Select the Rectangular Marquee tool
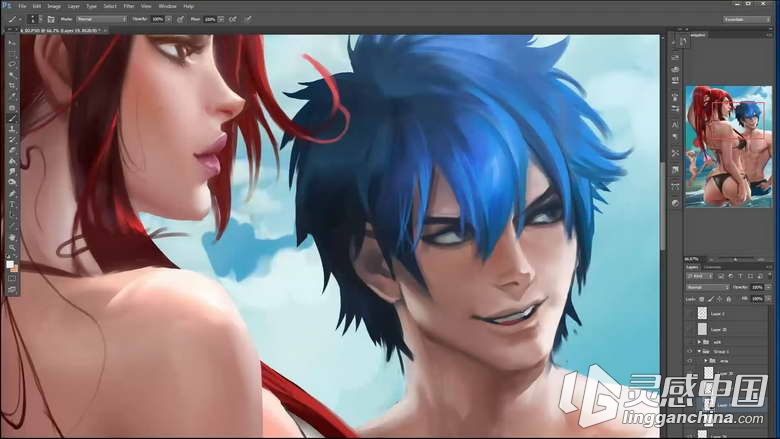Viewport: 780px width, 439px height. [12, 53]
